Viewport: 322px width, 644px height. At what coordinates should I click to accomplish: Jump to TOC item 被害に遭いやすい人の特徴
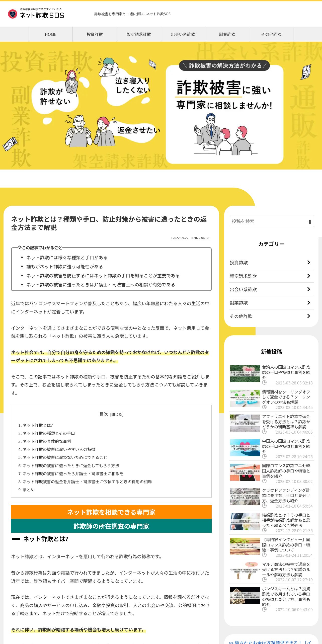59,449
